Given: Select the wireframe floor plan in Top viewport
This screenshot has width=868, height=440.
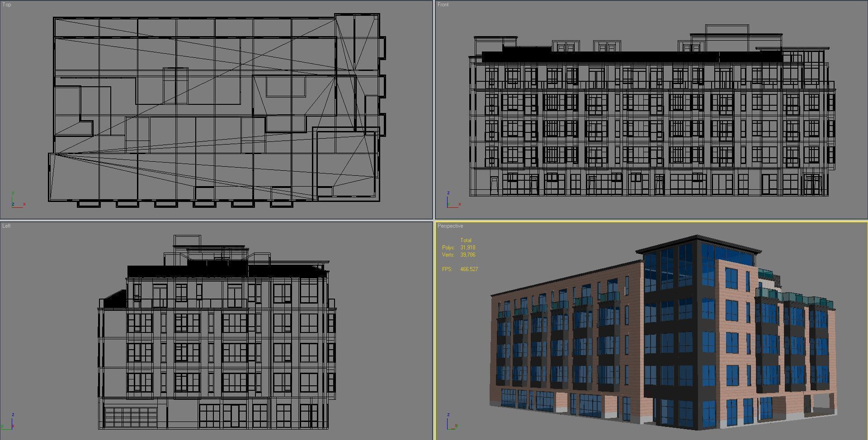Looking at the screenshot, I should (217, 110).
